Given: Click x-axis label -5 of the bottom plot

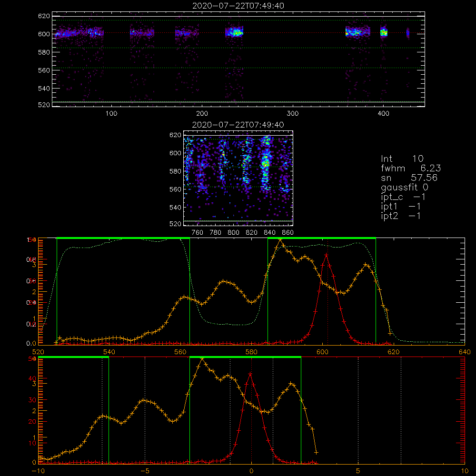Looking at the screenshot, I should (145, 471).
